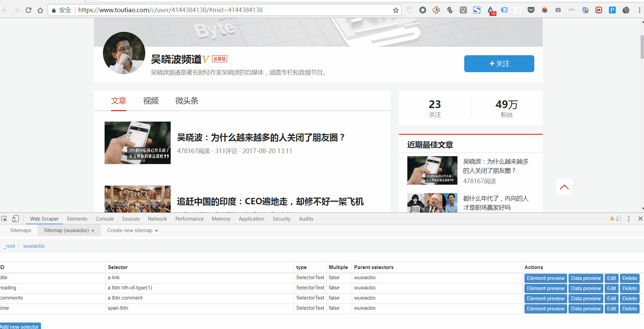Image resolution: width=644 pixels, height=329 pixels.
Task: Click Add new selector button
Action: click(x=20, y=326)
